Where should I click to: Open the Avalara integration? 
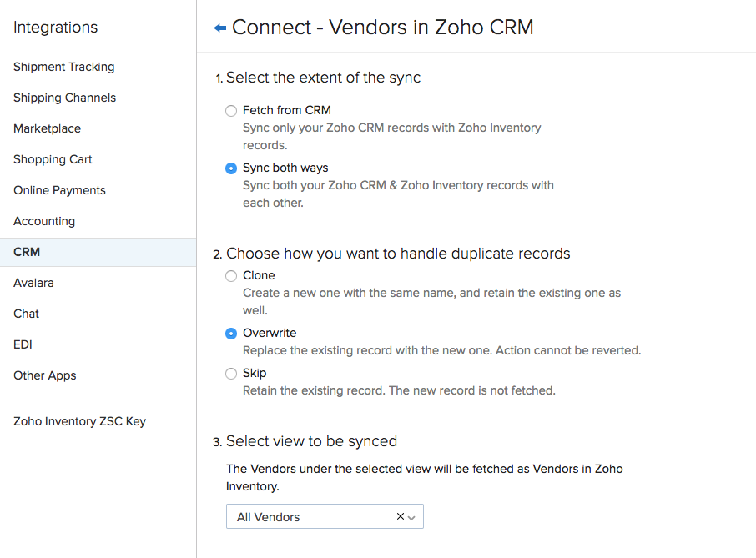point(33,283)
